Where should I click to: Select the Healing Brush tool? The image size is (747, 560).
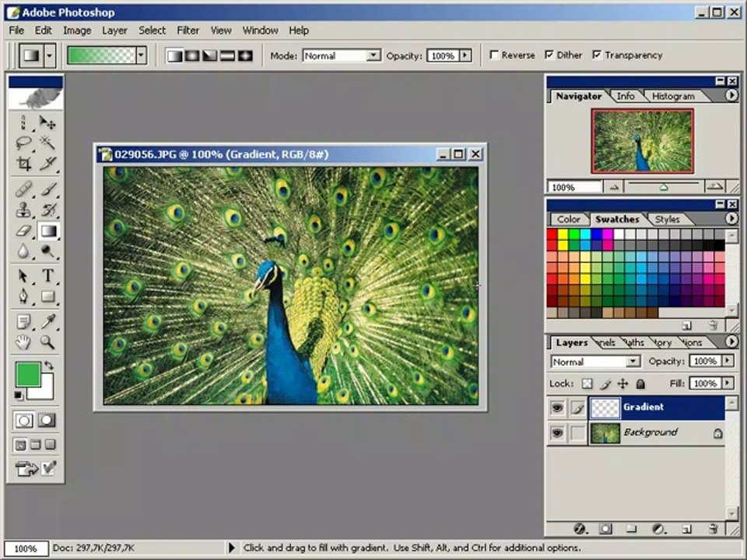pyautogui.click(x=23, y=190)
